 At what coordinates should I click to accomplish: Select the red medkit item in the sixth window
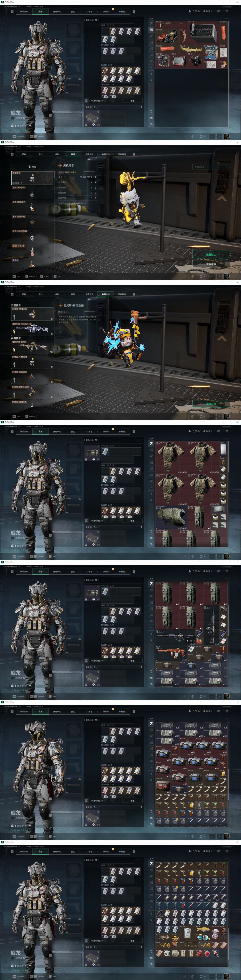(x=163, y=786)
